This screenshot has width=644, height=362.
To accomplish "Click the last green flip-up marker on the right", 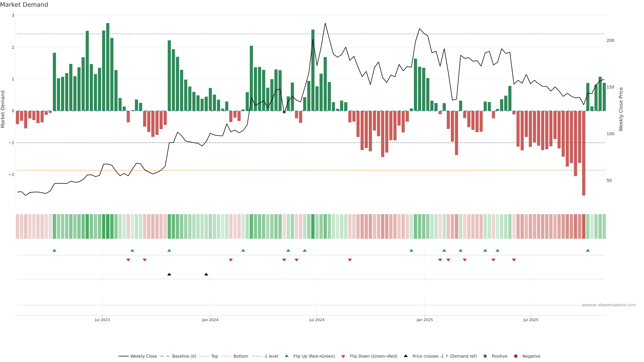I will 588,251.
